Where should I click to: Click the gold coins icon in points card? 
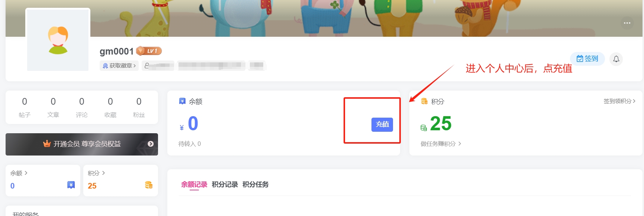click(149, 185)
